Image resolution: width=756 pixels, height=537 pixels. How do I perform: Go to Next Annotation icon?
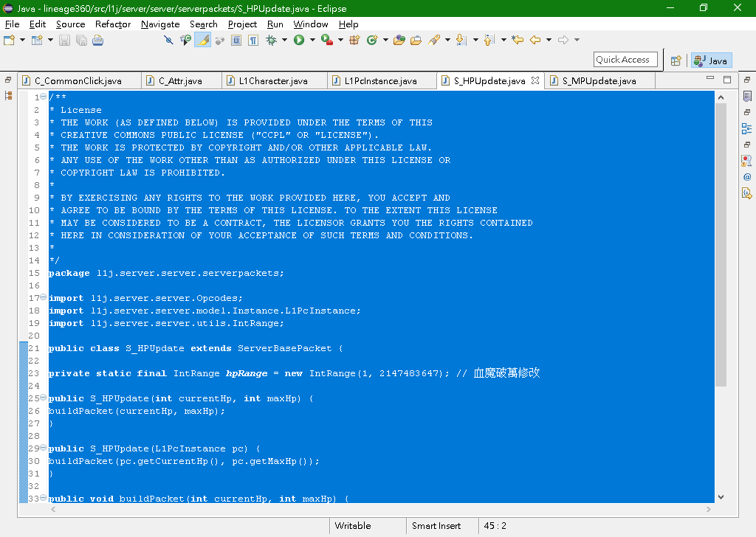click(461, 41)
